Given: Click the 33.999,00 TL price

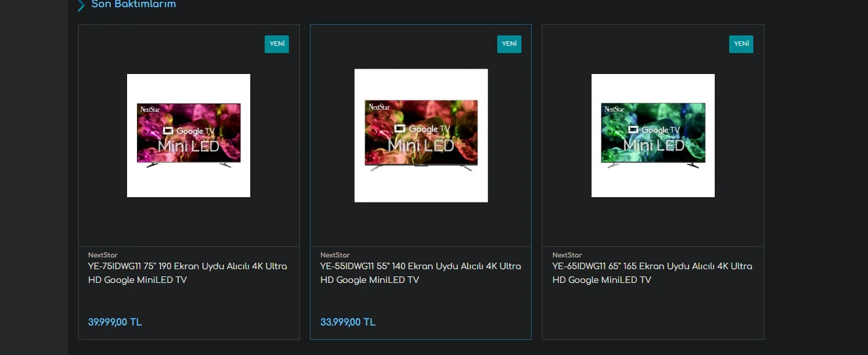Looking at the screenshot, I should [348, 322].
